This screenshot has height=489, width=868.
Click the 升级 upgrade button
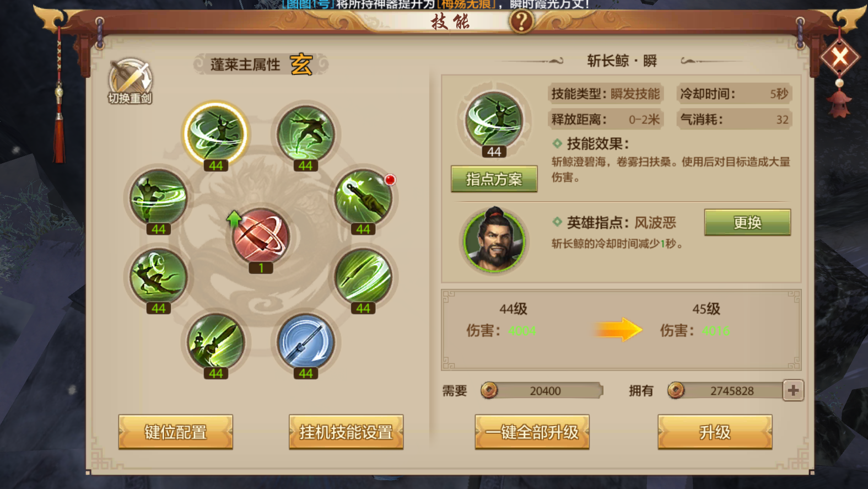point(715,432)
